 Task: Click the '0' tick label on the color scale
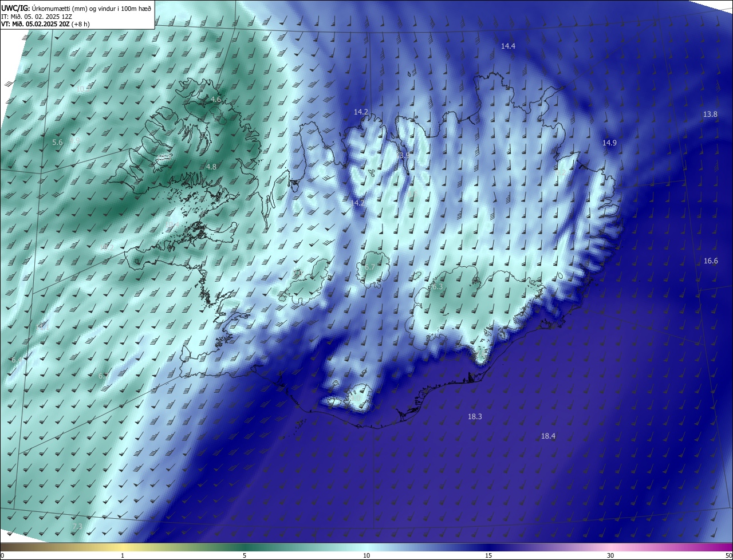[2, 555]
